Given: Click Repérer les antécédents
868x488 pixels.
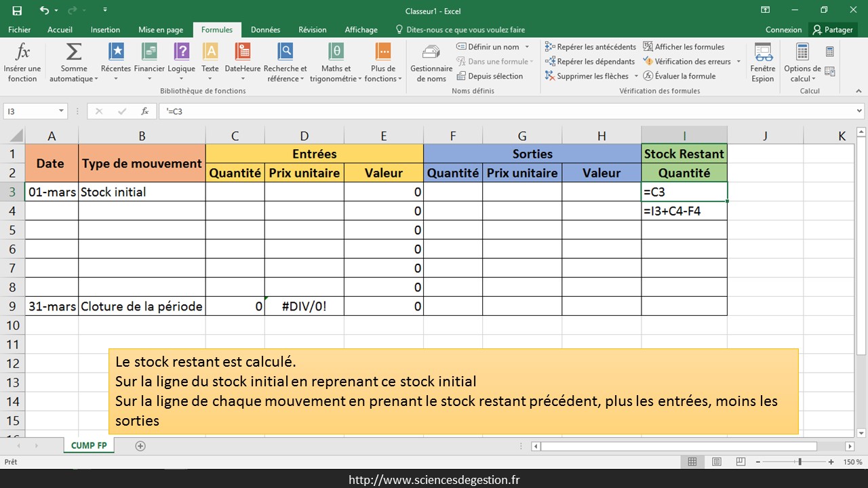Looking at the screenshot, I should 591,47.
